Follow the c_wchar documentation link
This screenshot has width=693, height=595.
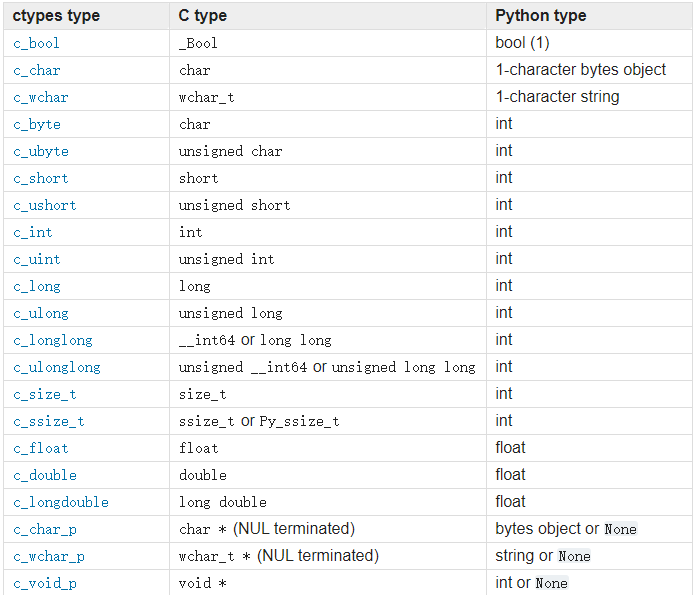(41, 98)
